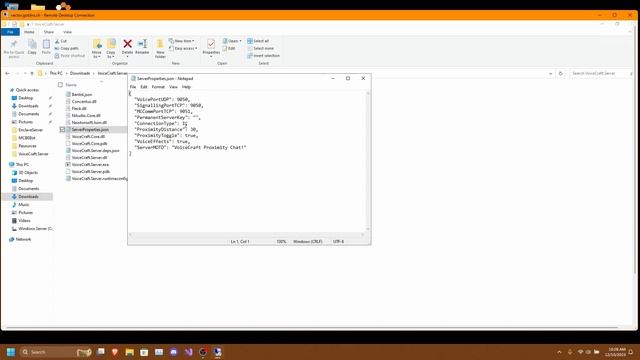
Task: Select the NAudio.Core.dll file
Action: [86, 116]
